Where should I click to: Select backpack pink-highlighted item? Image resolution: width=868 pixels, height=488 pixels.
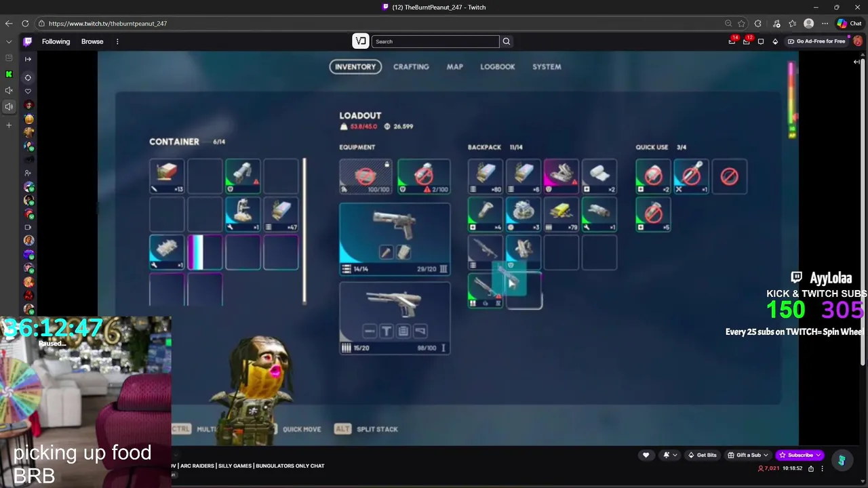pos(561,176)
